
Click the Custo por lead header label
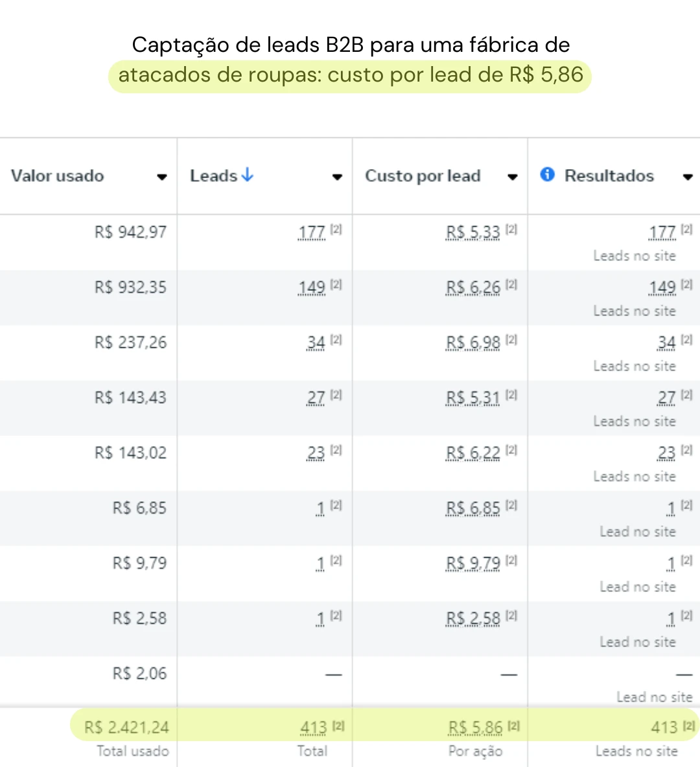tap(423, 176)
